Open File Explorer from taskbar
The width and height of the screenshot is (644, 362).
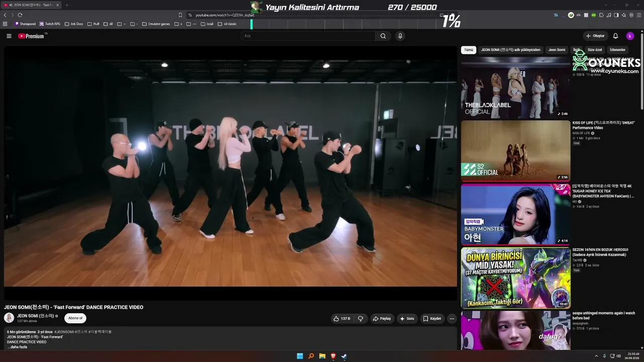click(322, 356)
